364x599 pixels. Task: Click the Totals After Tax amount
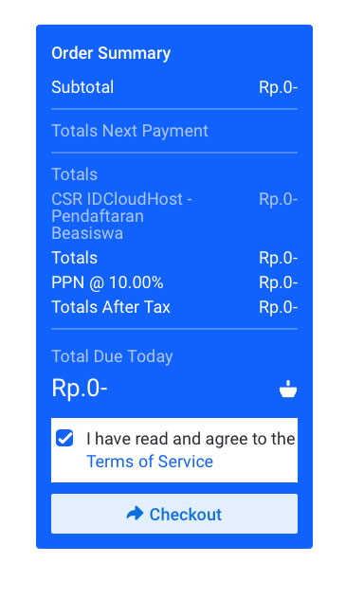pyautogui.click(x=278, y=307)
